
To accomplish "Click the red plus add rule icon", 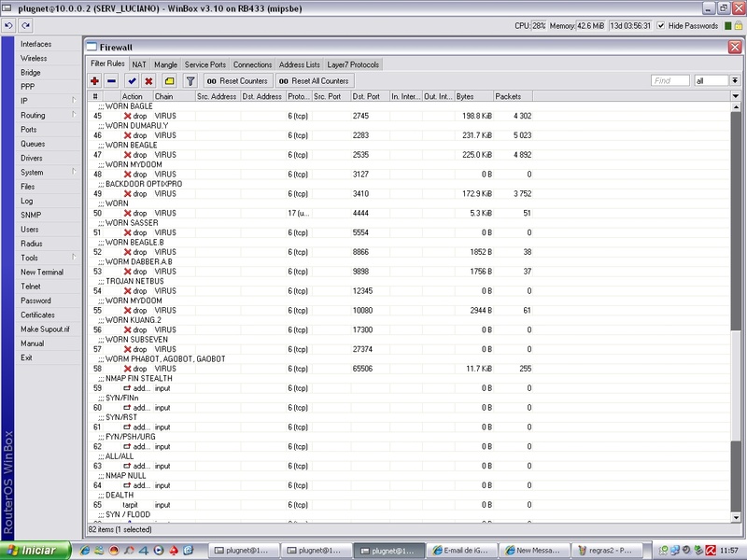I will (x=95, y=81).
